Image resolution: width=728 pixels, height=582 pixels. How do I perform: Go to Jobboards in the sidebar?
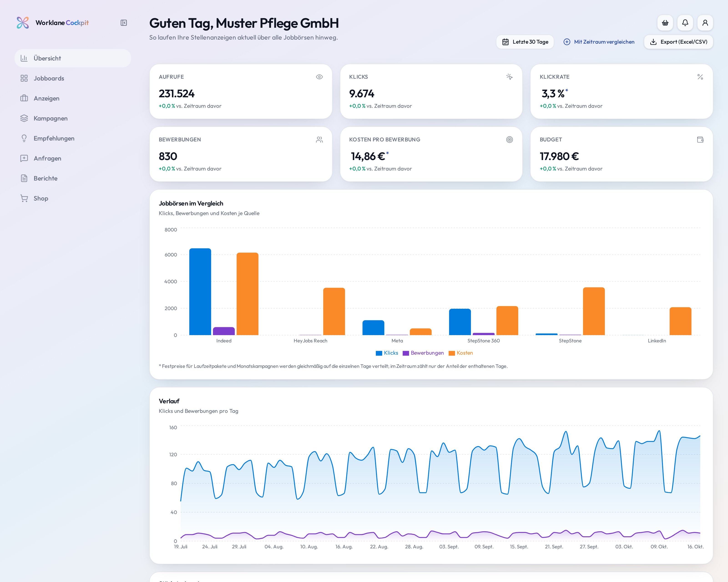point(73,78)
